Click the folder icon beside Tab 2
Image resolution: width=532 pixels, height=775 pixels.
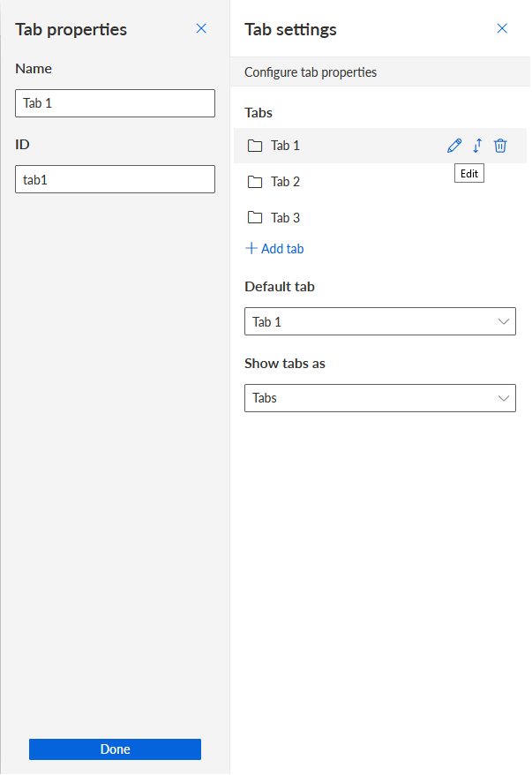click(255, 182)
